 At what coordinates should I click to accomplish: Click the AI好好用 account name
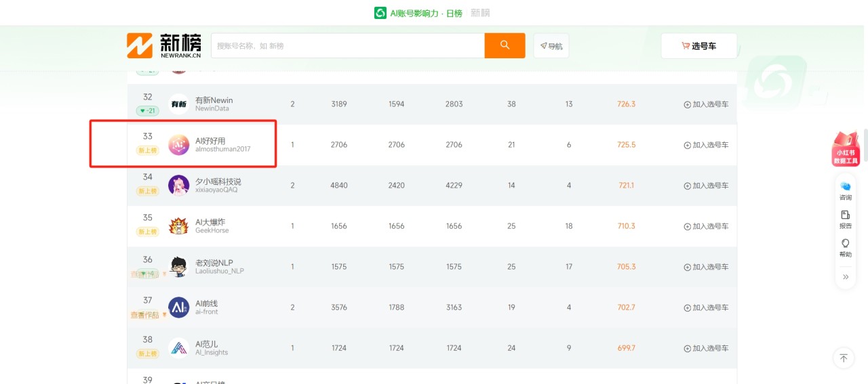click(x=210, y=141)
